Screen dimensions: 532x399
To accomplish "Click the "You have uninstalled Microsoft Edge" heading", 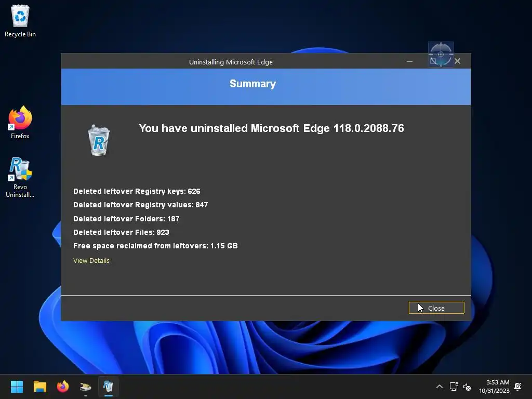I will 271,128.
